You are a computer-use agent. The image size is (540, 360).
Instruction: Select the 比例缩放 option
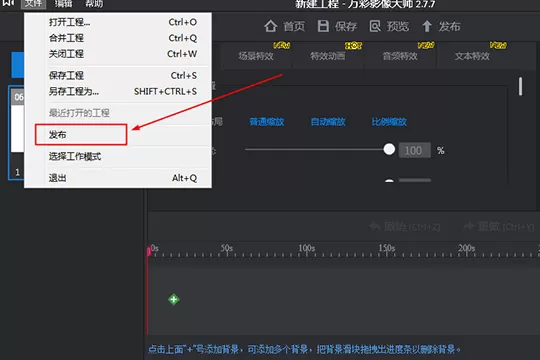(390, 122)
